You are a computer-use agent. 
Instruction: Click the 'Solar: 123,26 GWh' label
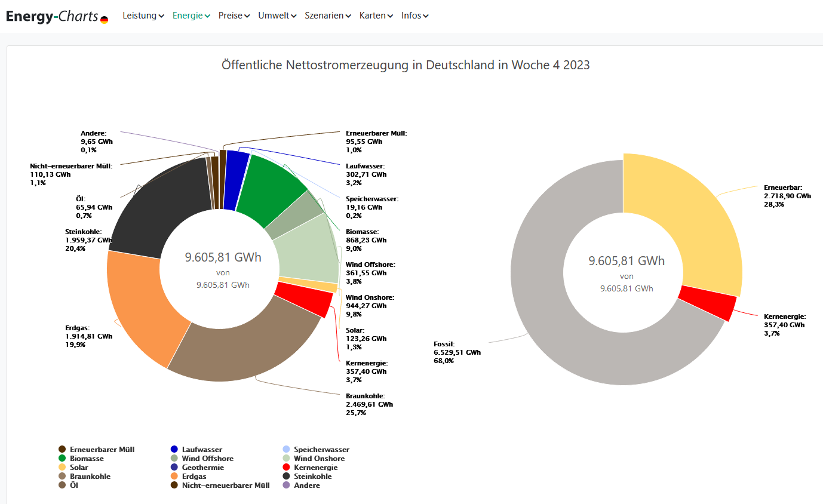(366, 338)
